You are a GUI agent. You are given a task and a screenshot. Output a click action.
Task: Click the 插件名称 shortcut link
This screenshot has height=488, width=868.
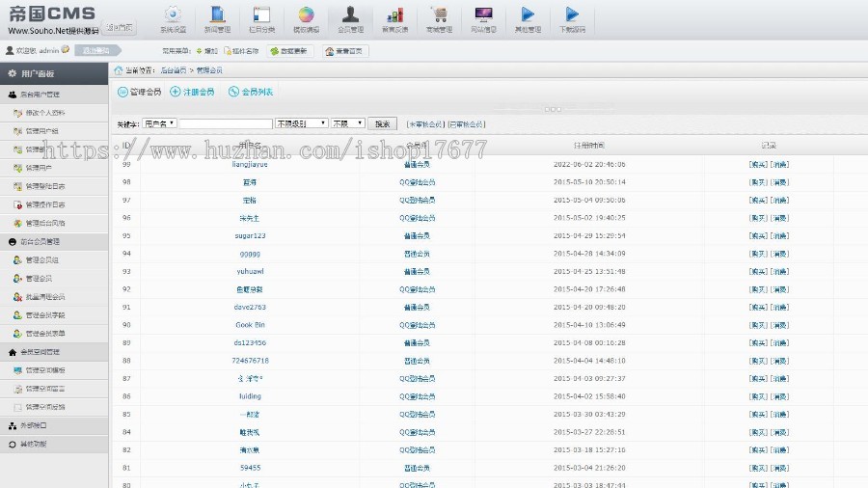point(241,51)
